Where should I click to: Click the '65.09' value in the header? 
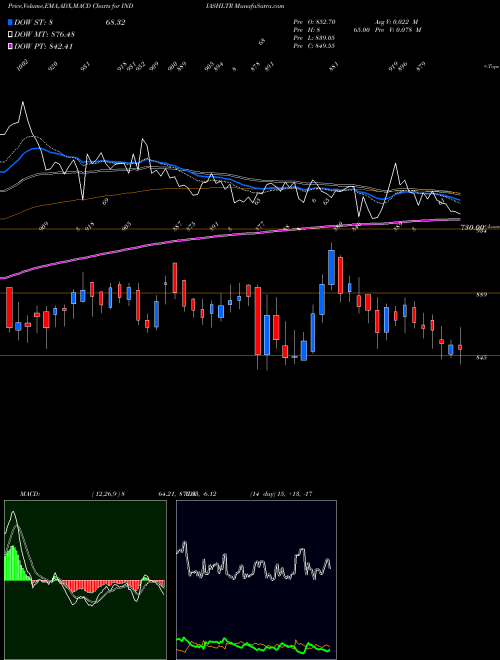point(362,30)
